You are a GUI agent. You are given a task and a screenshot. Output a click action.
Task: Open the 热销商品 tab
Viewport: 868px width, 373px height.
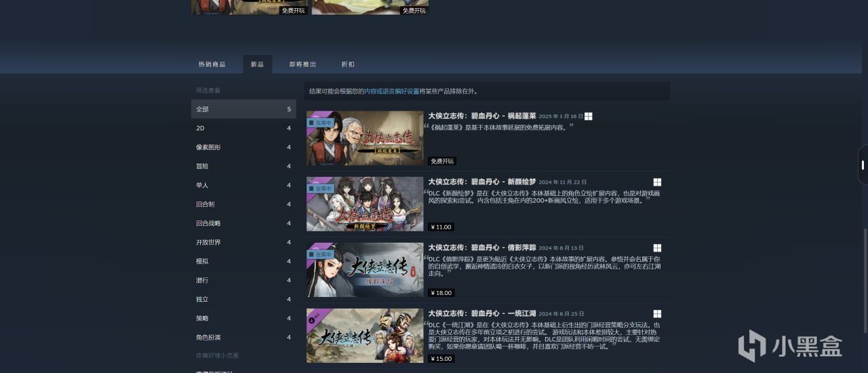[212, 64]
